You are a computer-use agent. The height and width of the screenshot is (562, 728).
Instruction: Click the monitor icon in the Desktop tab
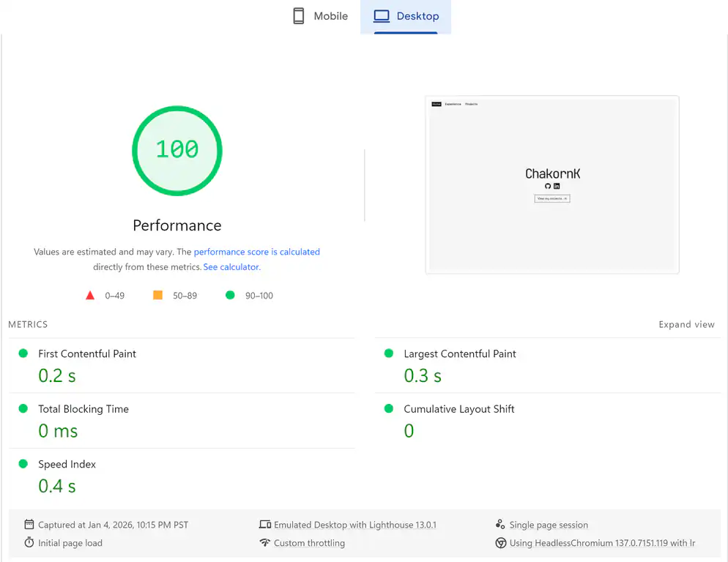[x=382, y=15]
